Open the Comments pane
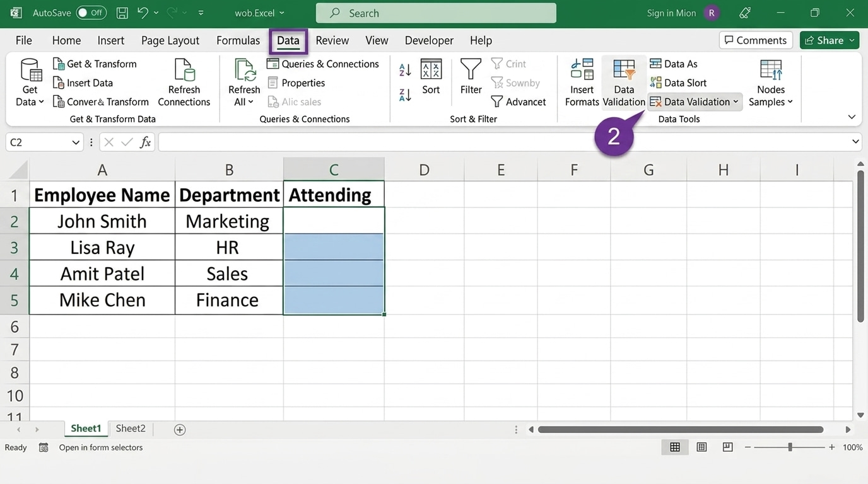Viewport: 868px width, 484px height. (x=756, y=40)
